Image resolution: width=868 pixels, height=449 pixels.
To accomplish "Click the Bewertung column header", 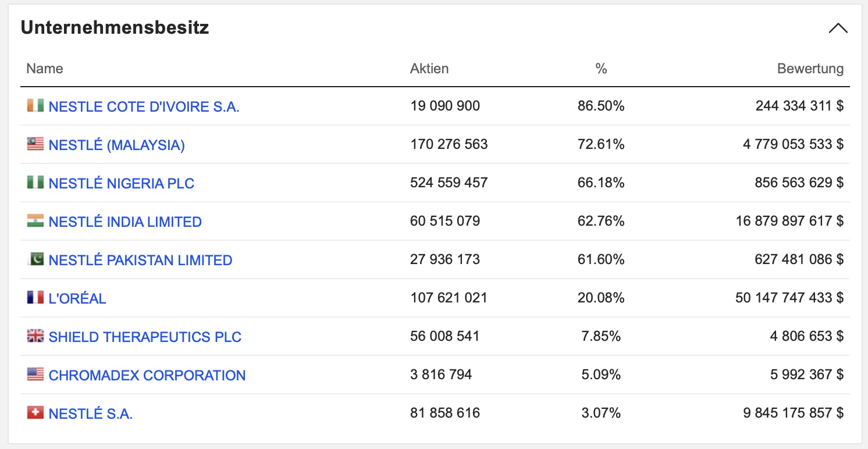I will pos(810,69).
